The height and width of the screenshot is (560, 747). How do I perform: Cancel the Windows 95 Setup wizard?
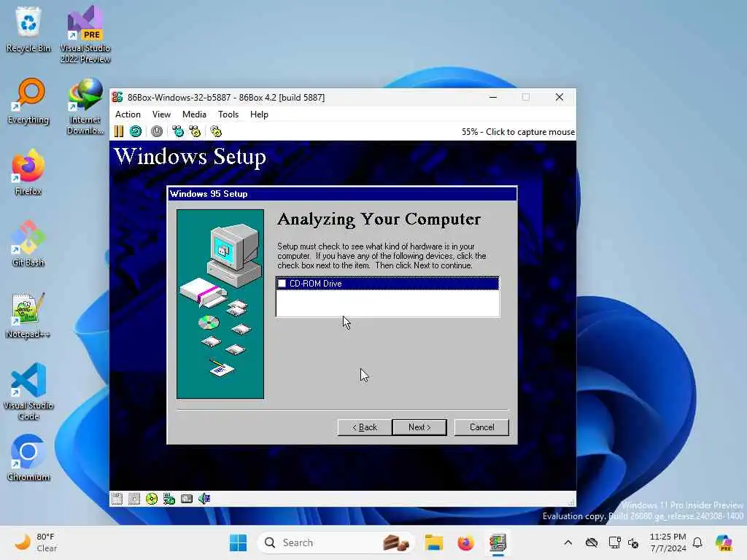(481, 427)
